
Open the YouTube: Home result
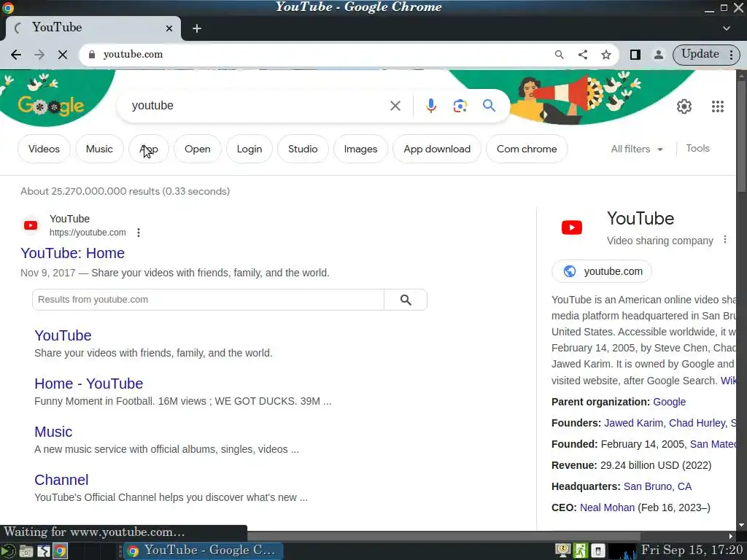[72, 253]
